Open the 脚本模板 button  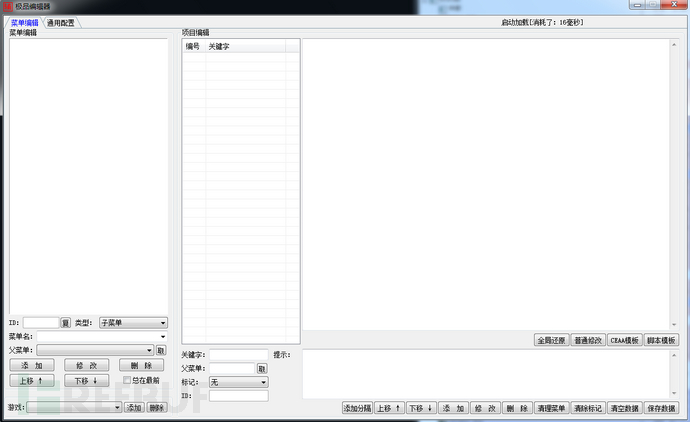click(x=661, y=340)
